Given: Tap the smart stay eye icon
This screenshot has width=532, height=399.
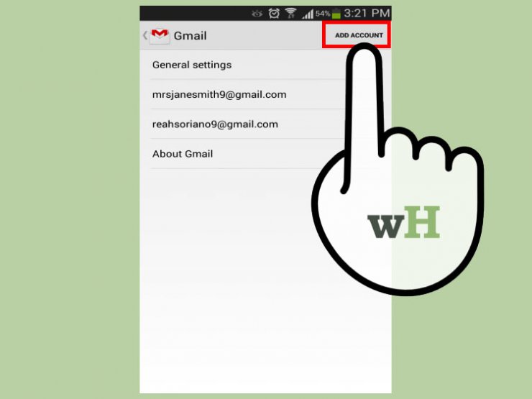Looking at the screenshot, I should (x=257, y=14).
